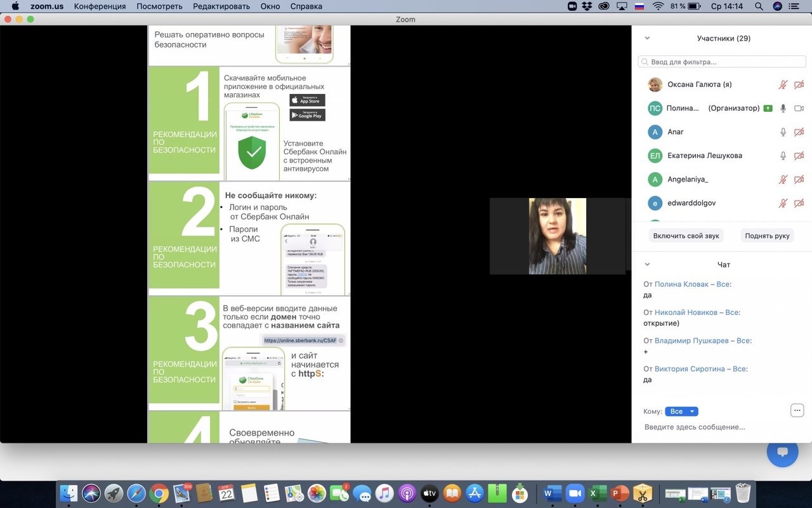Screen dimensions: 812x508
Task: Click the chat more-options ellipsis button
Action: 797,410
